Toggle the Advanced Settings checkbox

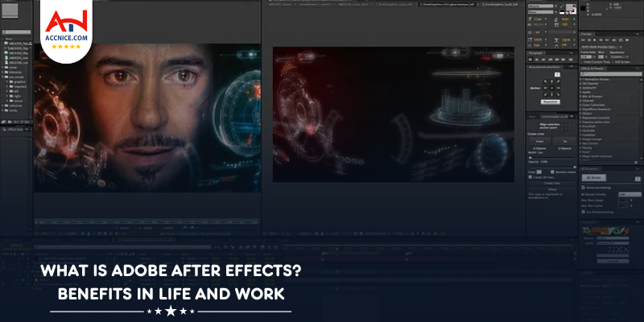tap(583, 188)
